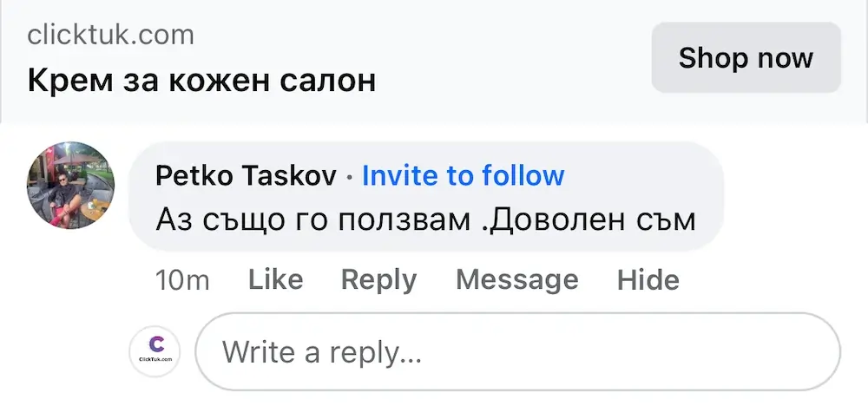Click the Shop now button
This screenshot has width=868, height=406.
pos(746,58)
